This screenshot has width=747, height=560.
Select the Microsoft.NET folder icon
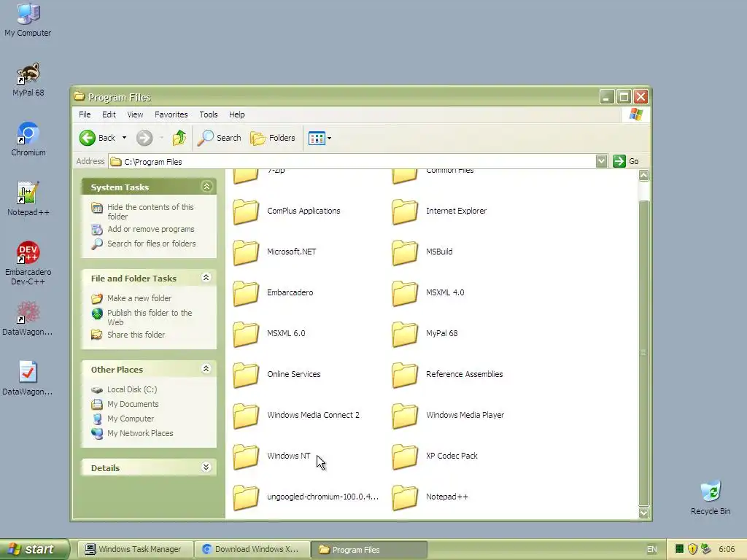click(246, 252)
